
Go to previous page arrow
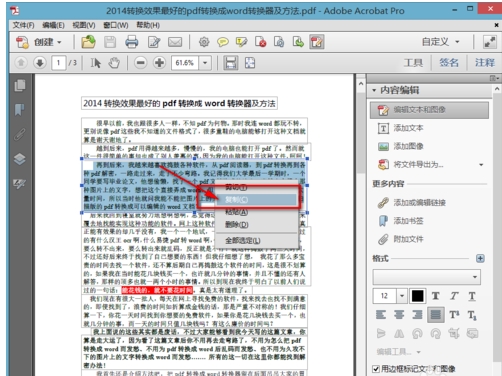tap(21, 63)
